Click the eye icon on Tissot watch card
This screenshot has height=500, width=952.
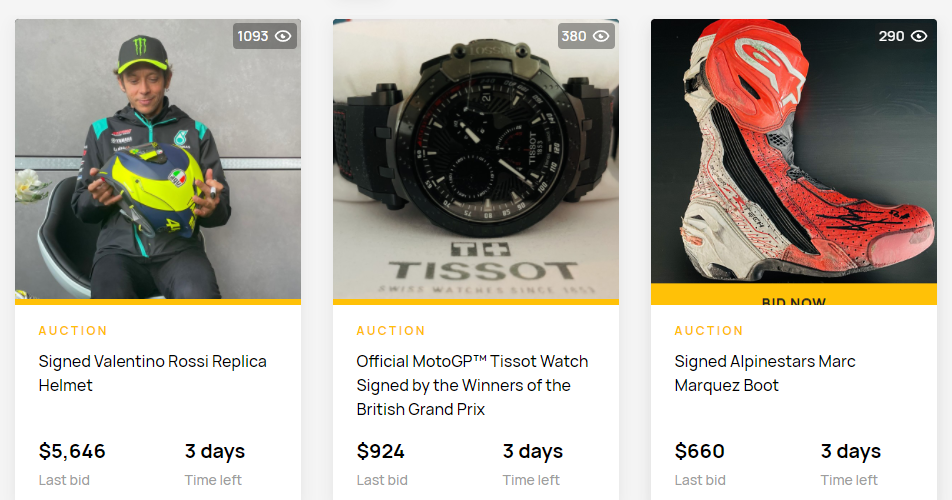(601, 36)
